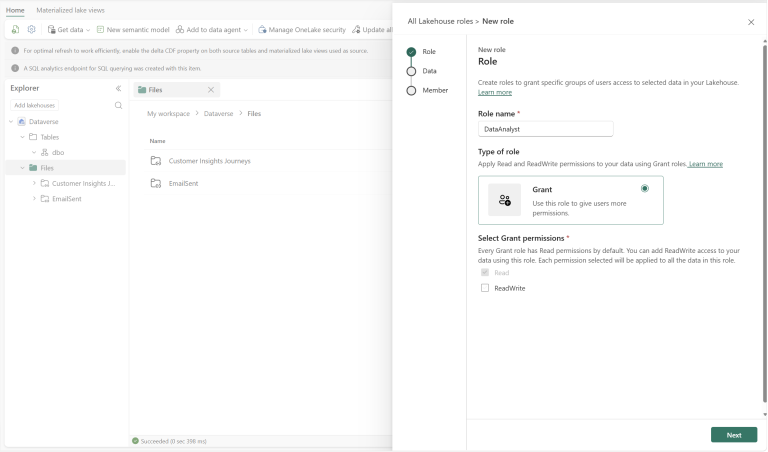The image size is (768, 452).
Task: Click the SQL analytics endpoint notice info icon
Action: [x=15, y=69]
